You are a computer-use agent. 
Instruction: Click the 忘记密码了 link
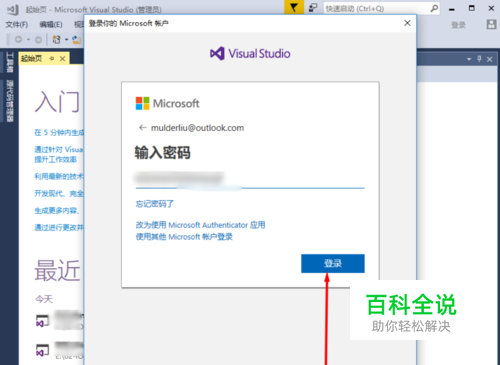click(155, 204)
